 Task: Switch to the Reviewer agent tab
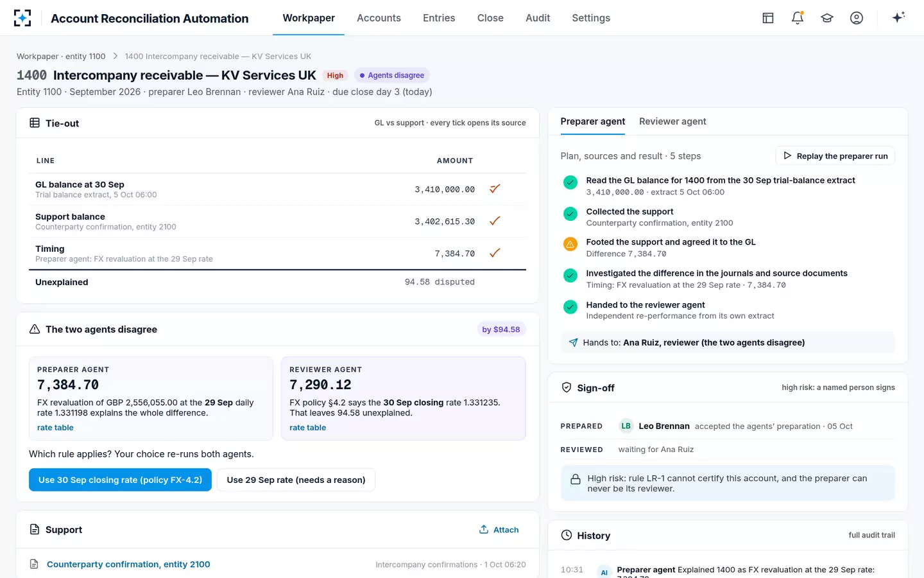click(x=672, y=121)
